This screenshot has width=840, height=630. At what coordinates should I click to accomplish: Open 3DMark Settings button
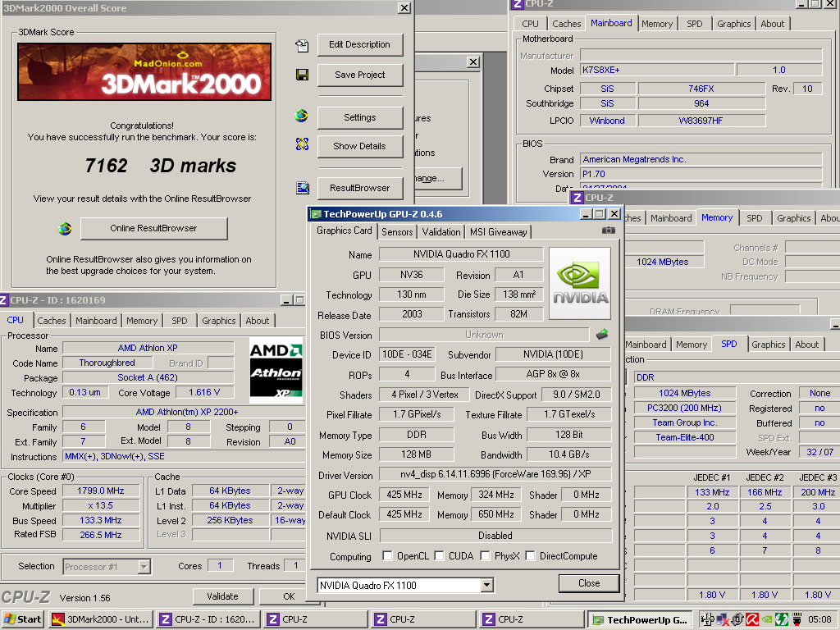point(359,117)
